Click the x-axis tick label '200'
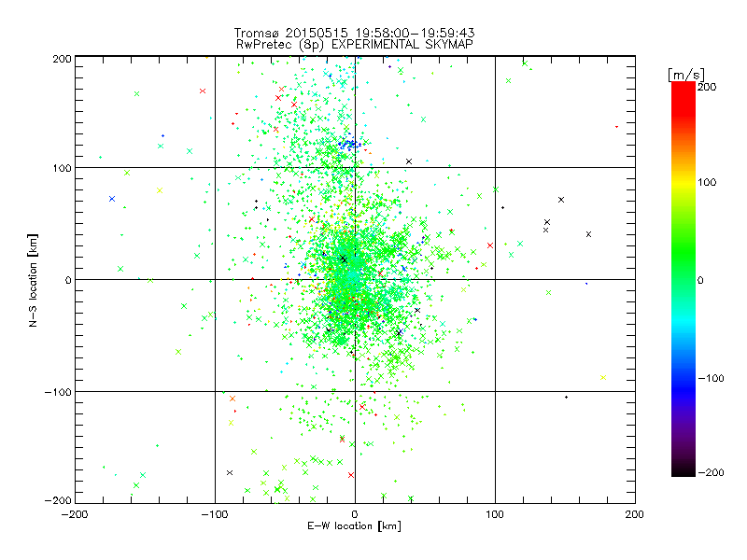This screenshot has height=560, width=747. [635, 514]
